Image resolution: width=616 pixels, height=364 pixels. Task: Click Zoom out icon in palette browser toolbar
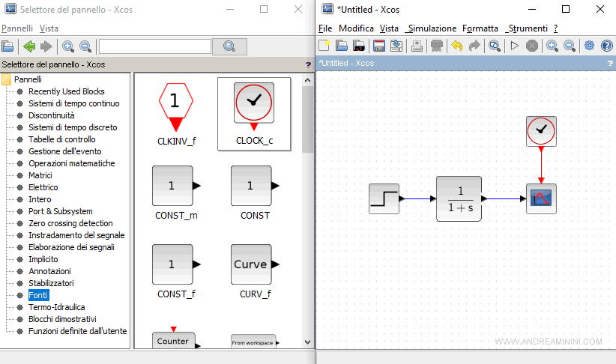tap(85, 46)
